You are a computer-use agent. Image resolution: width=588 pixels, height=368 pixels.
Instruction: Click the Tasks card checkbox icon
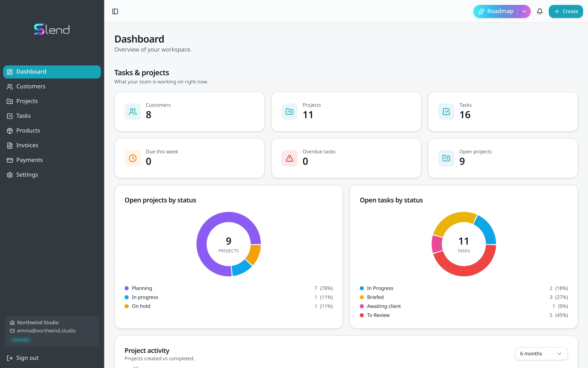pyautogui.click(x=446, y=112)
